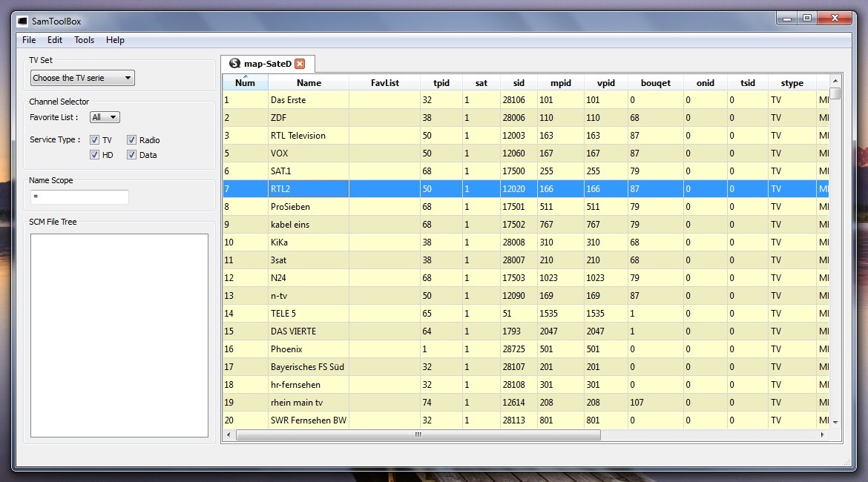Click inside the SCM File Tree box
868x482 pixels.
[119, 335]
